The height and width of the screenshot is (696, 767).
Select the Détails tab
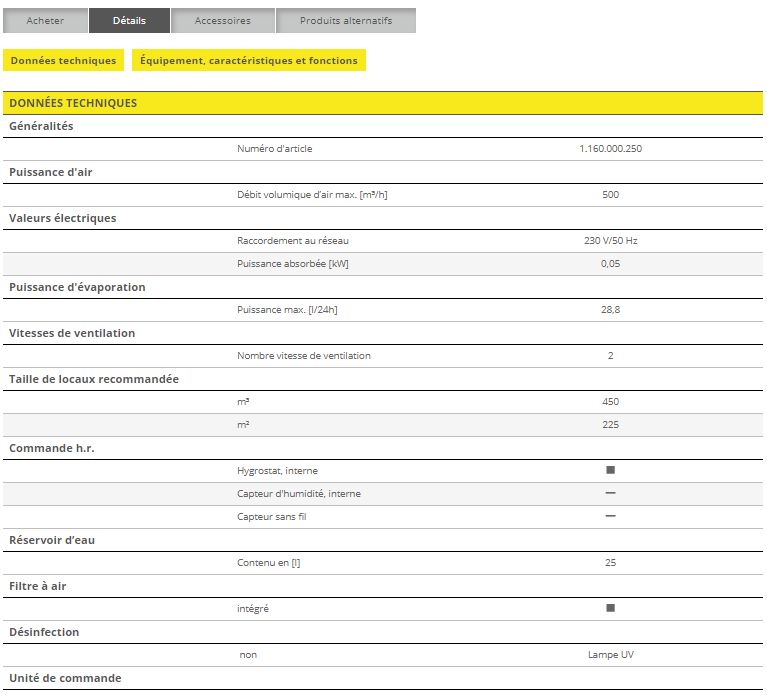(x=129, y=20)
